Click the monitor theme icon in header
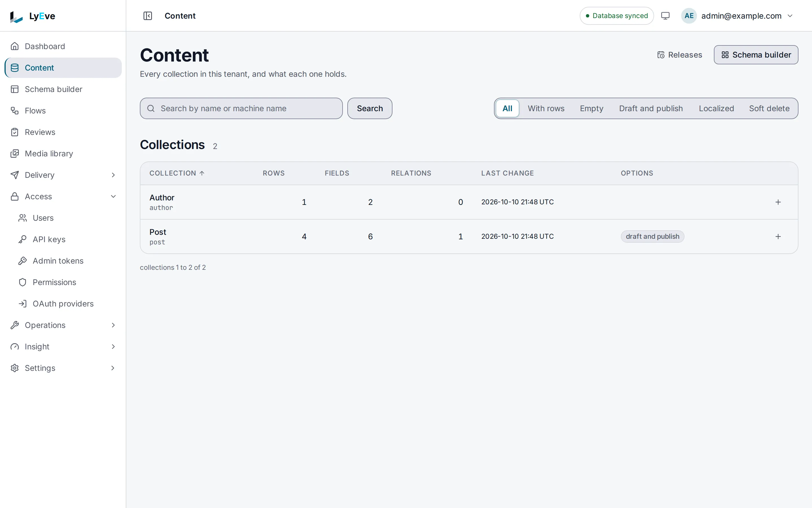The image size is (812, 508). click(x=665, y=16)
